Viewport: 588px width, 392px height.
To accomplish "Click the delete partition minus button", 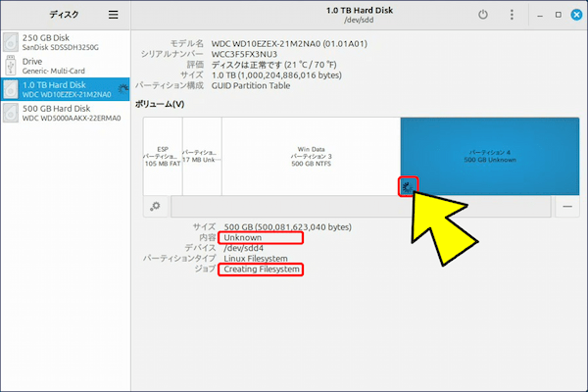I will coord(567,207).
